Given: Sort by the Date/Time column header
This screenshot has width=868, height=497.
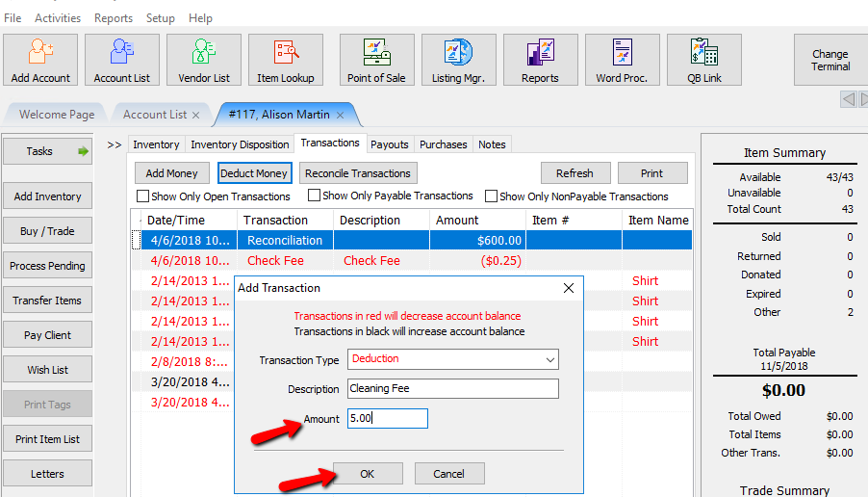Looking at the screenshot, I should [x=189, y=221].
